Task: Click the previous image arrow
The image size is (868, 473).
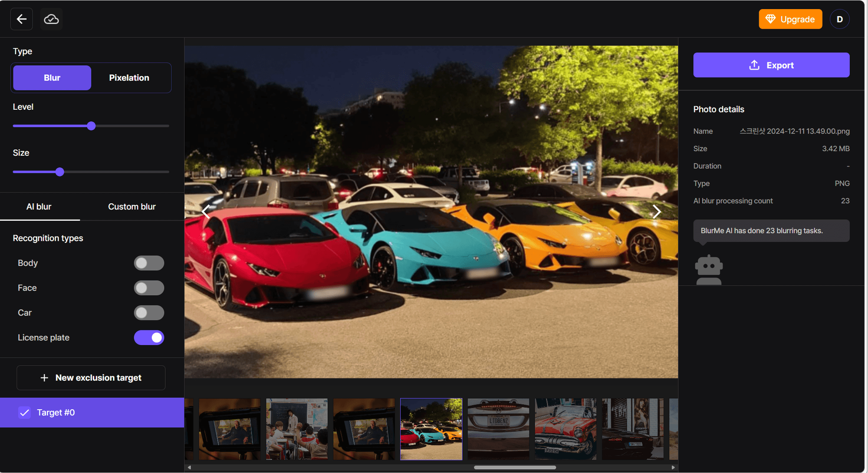Action: click(x=205, y=212)
